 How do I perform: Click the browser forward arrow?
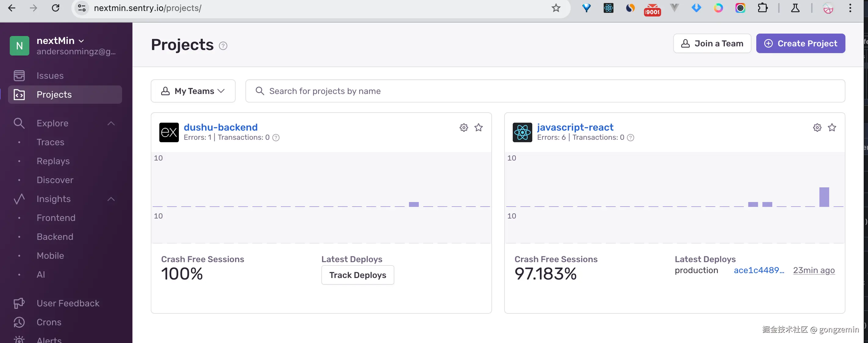(33, 8)
